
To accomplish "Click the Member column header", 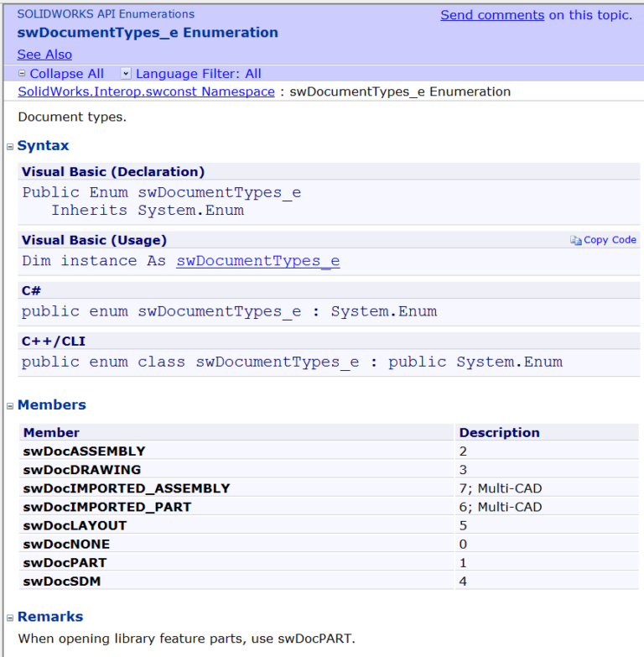I will (236, 432).
